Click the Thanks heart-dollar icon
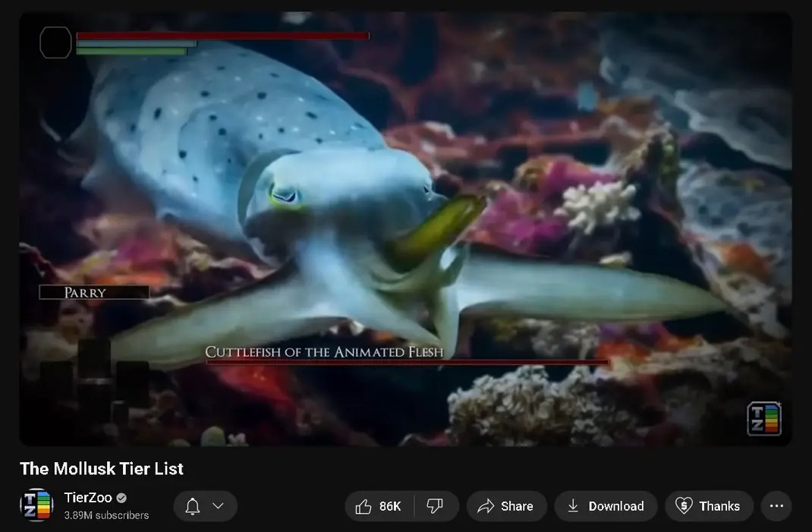 (x=684, y=506)
